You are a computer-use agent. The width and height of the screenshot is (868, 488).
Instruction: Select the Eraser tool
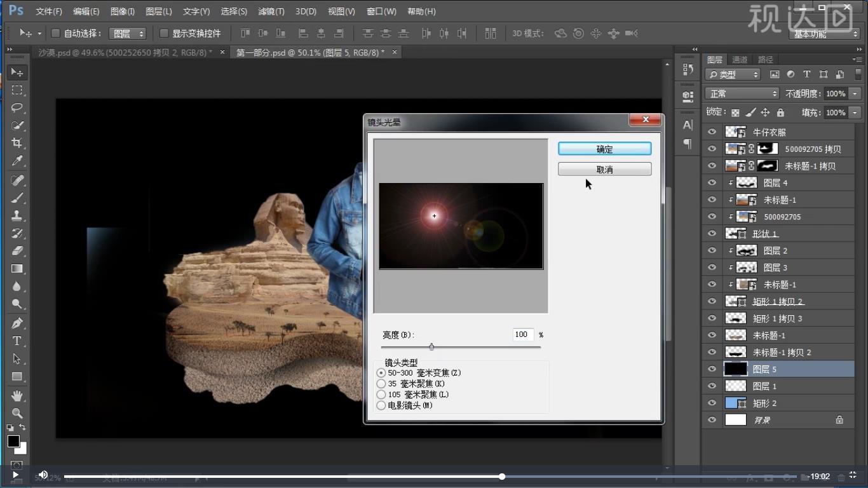[x=17, y=250]
